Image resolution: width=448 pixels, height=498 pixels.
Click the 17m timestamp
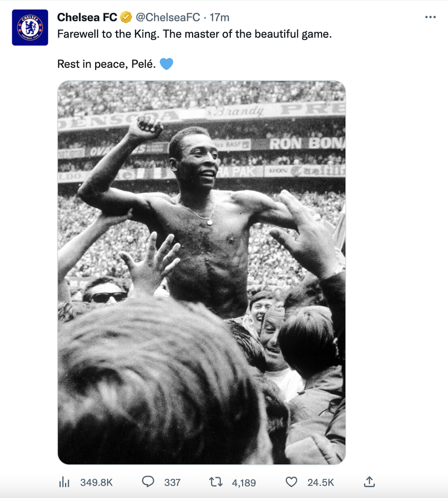tap(219, 17)
